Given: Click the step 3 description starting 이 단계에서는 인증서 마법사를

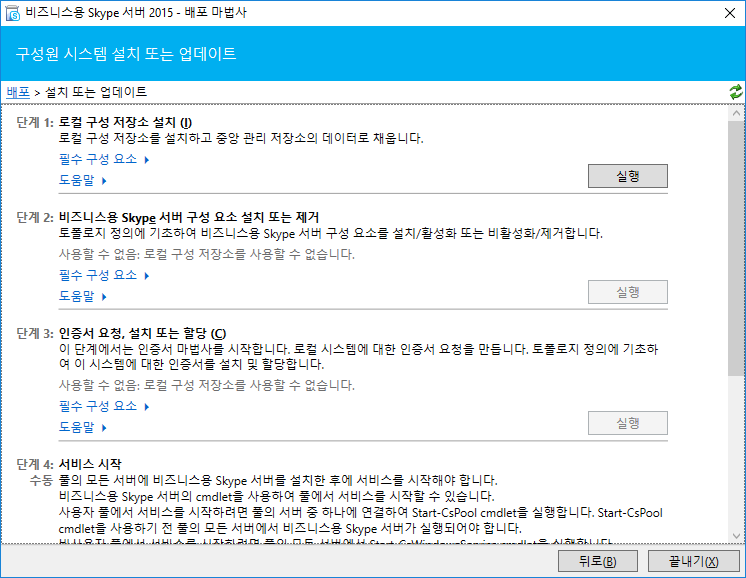Looking at the screenshot, I should [358, 357].
